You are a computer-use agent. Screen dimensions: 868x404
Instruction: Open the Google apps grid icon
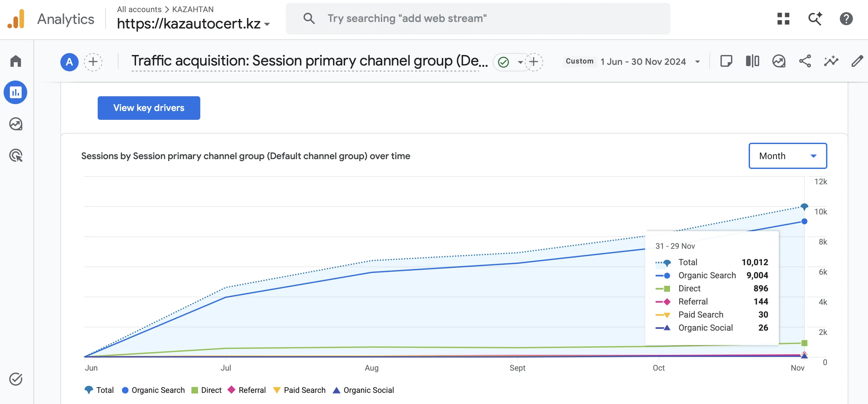point(783,19)
